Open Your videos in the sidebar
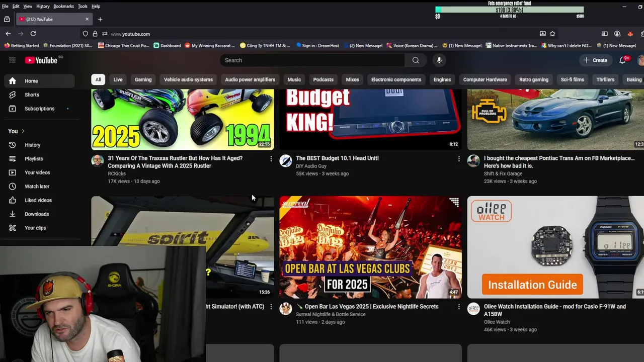644x362 pixels. click(x=40, y=172)
